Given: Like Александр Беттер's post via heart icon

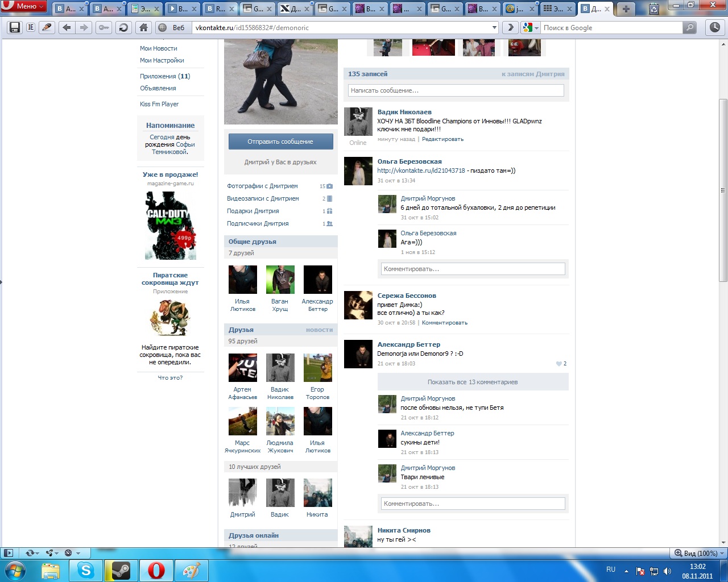Looking at the screenshot, I should point(559,364).
